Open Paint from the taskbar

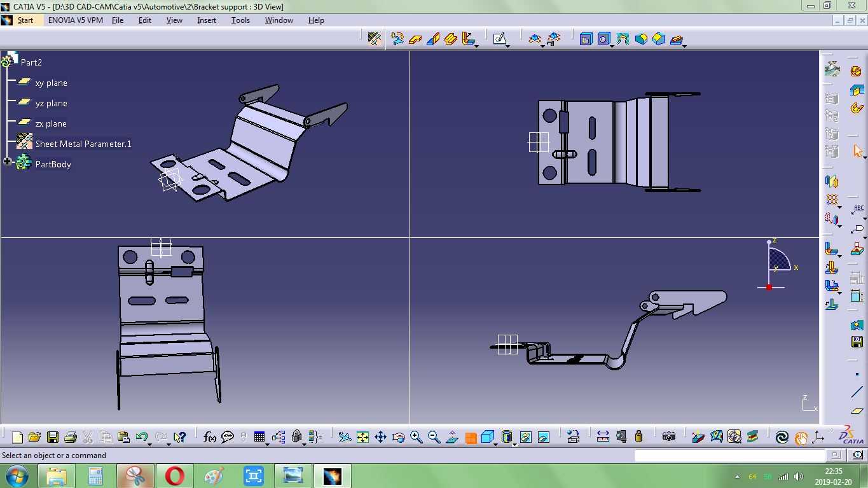(214, 476)
